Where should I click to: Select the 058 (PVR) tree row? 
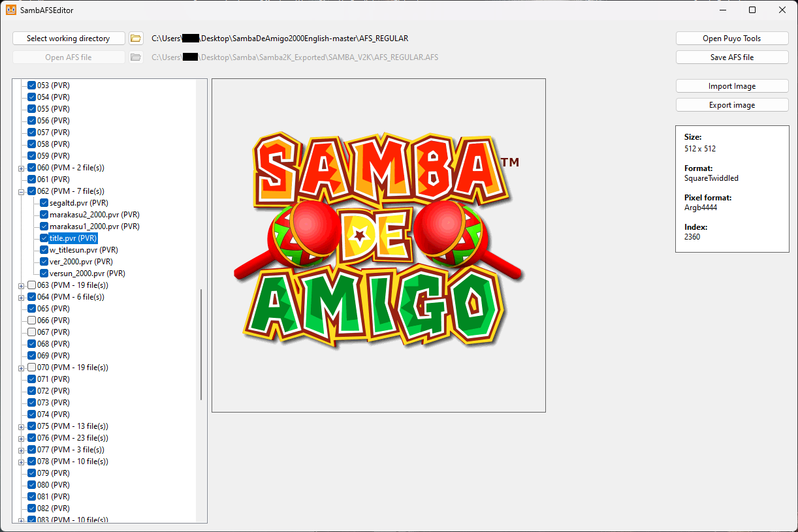[54, 144]
